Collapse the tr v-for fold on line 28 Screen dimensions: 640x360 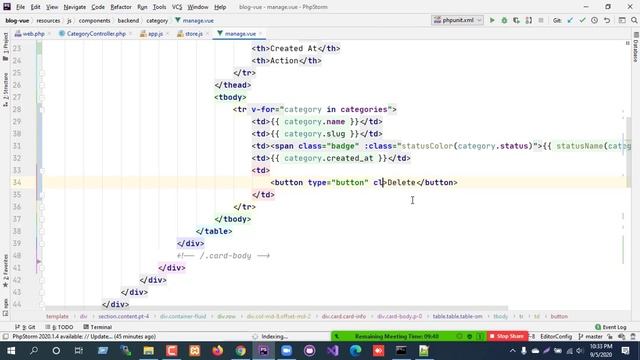[x=42, y=109]
